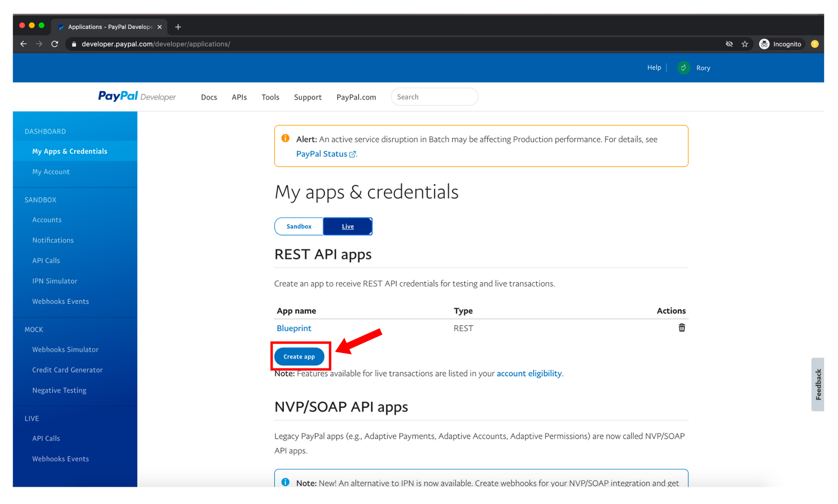Click the Actions column header
This screenshot has width=838, height=504.
671,311
